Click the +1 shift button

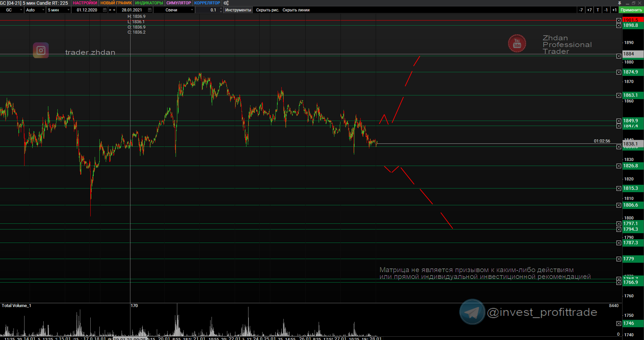[614, 10]
